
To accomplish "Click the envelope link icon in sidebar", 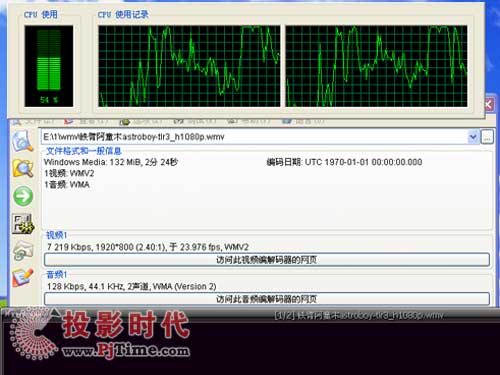I will click(x=23, y=251).
